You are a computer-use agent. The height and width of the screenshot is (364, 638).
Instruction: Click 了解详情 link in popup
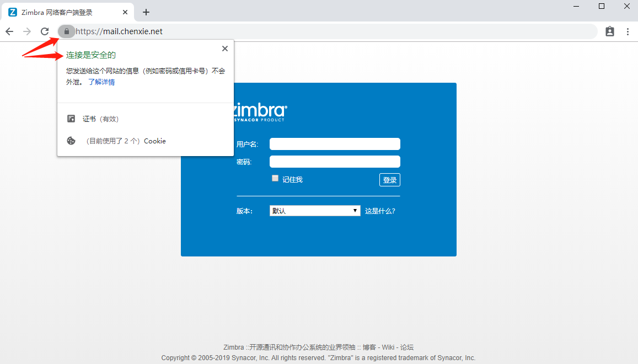(x=101, y=82)
